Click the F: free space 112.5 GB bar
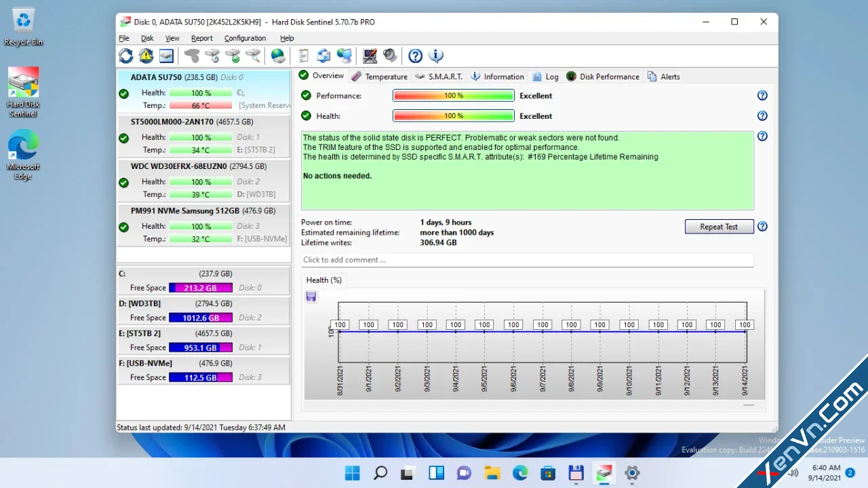The width and height of the screenshot is (868, 488). [x=201, y=377]
